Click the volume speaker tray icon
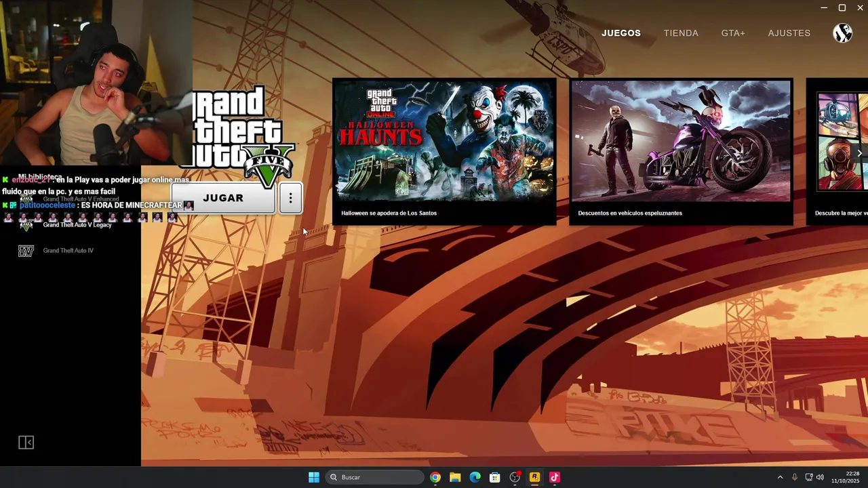The height and width of the screenshot is (488, 868). (821, 477)
